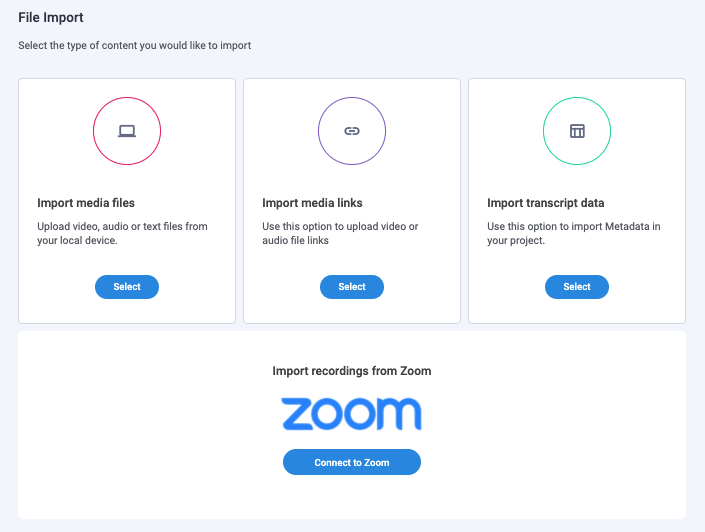Click the green circle around the table icon

tap(577, 131)
